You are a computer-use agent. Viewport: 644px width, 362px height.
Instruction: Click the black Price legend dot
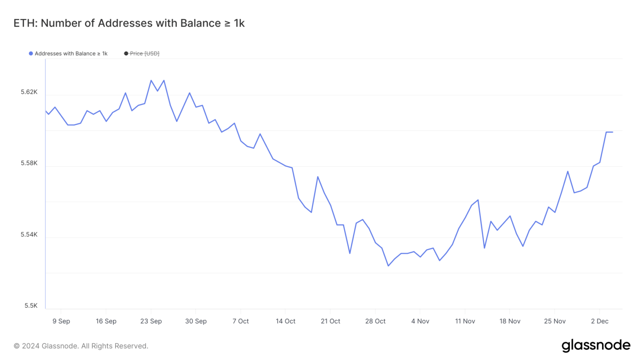coord(126,53)
